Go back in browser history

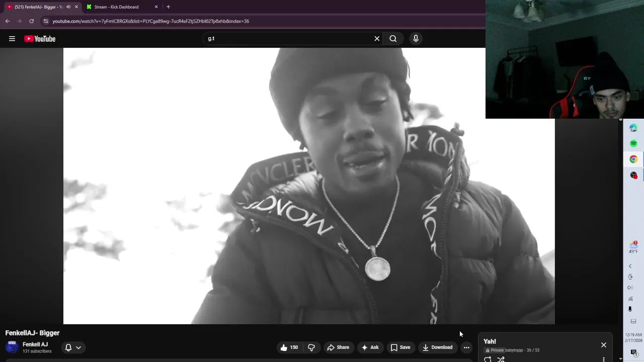pyautogui.click(x=7, y=21)
